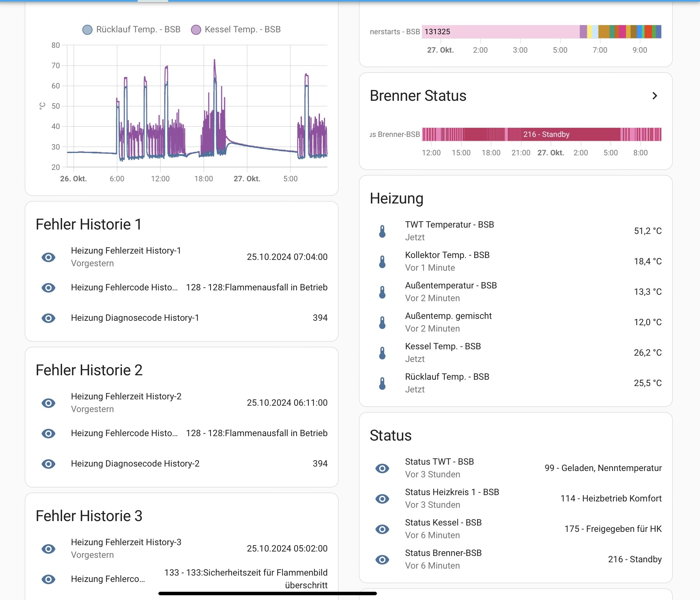
Task: Expand Brenner Status with the chevron arrow
Action: (x=655, y=96)
